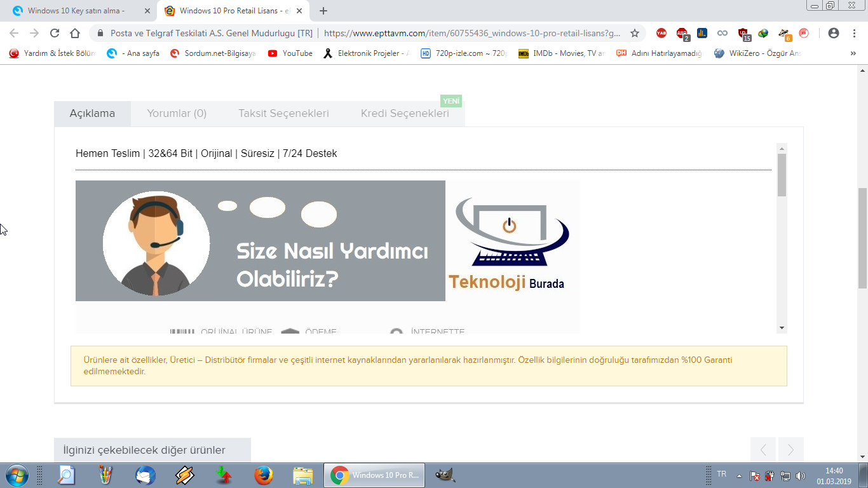
Task: Click the badger extension icon with badge 6
Action: point(785,34)
